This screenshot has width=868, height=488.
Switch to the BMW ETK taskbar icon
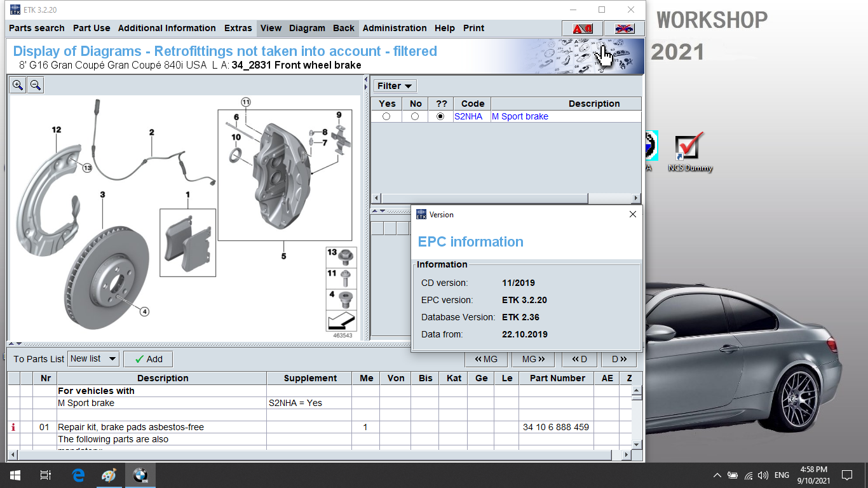(140, 475)
